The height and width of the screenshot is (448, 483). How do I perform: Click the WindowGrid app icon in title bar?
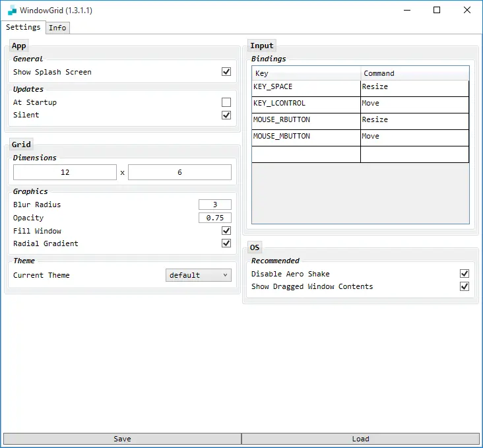12,10
